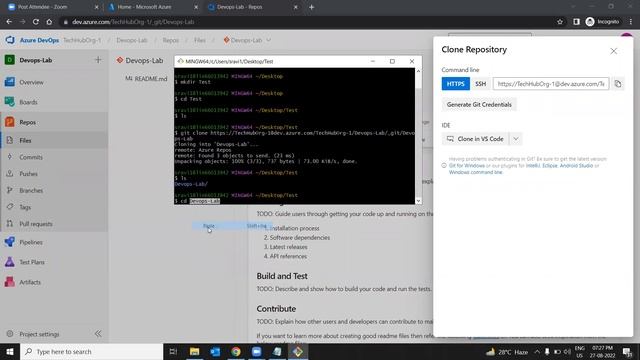Image resolution: width=640 pixels, height=360 pixels.
Task: Select SSH clone option
Action: pyautogui.click(x=480, y=84)
